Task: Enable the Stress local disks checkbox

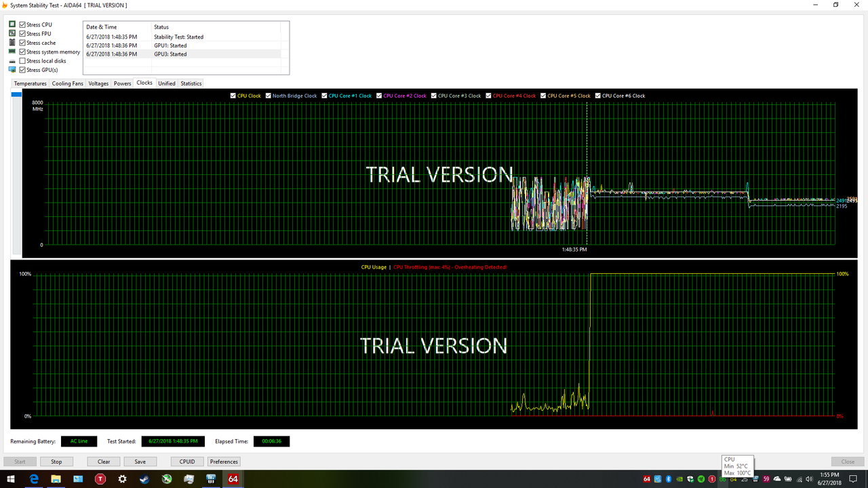Action: click(x=22, y=60)
